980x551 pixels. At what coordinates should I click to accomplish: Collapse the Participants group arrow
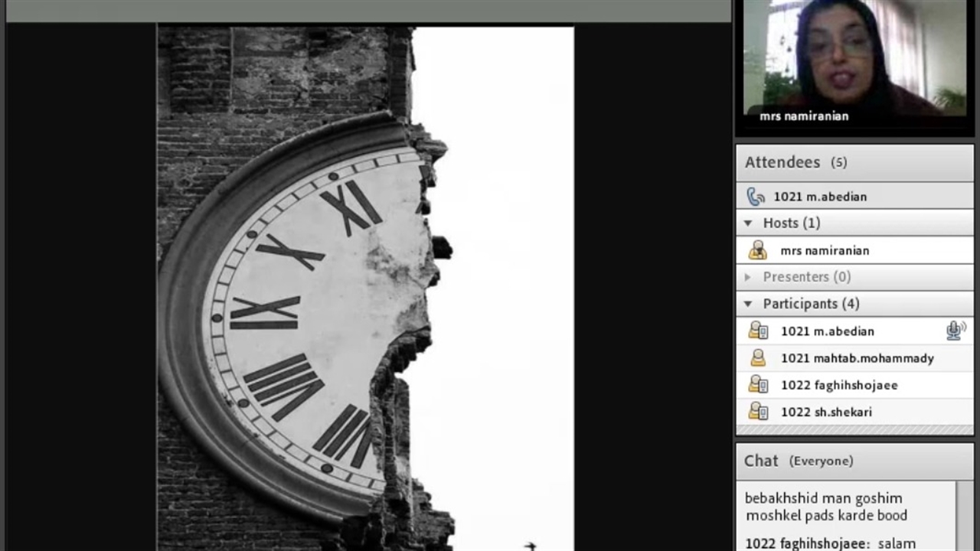(748, 304)
